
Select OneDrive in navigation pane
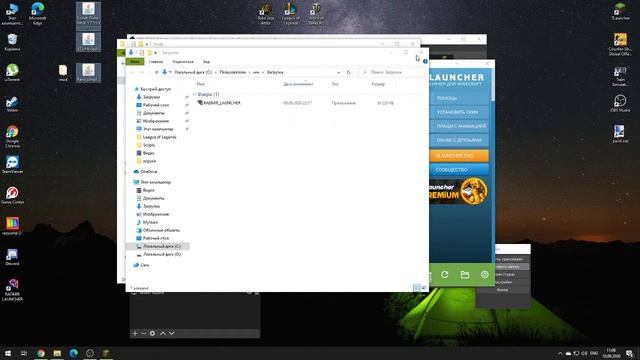tap(145, 171)
